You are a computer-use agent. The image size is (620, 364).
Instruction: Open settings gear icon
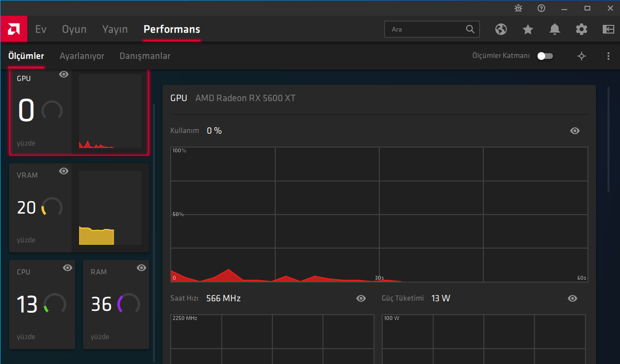pyautogui.click(x=582, y=29)
